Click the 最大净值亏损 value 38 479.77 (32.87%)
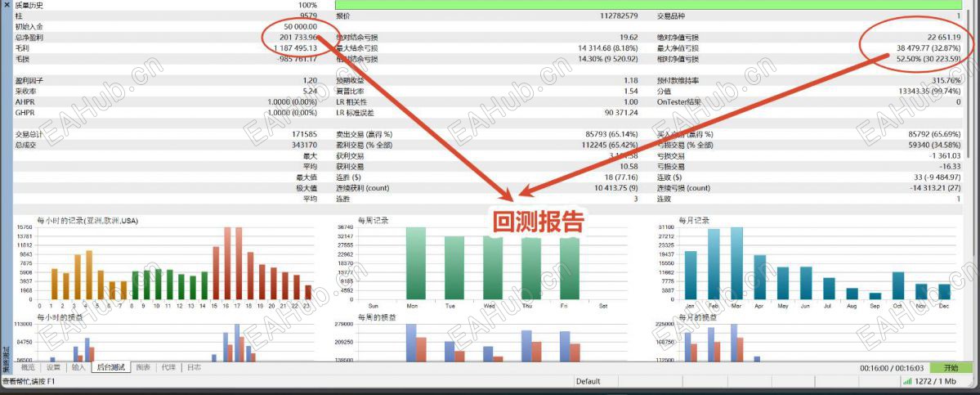Viewport: 980px width, 395px height. coord(929,48)
